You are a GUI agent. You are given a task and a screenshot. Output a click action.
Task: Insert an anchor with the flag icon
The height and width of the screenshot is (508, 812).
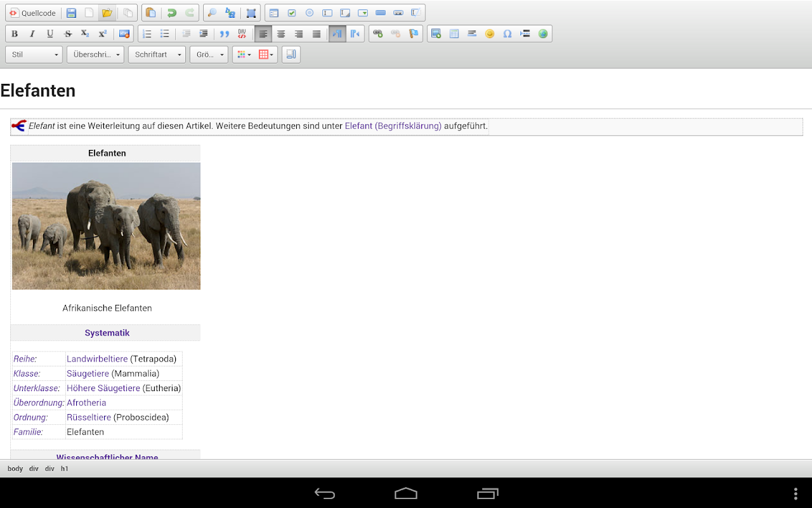click(x=414, y=34)
